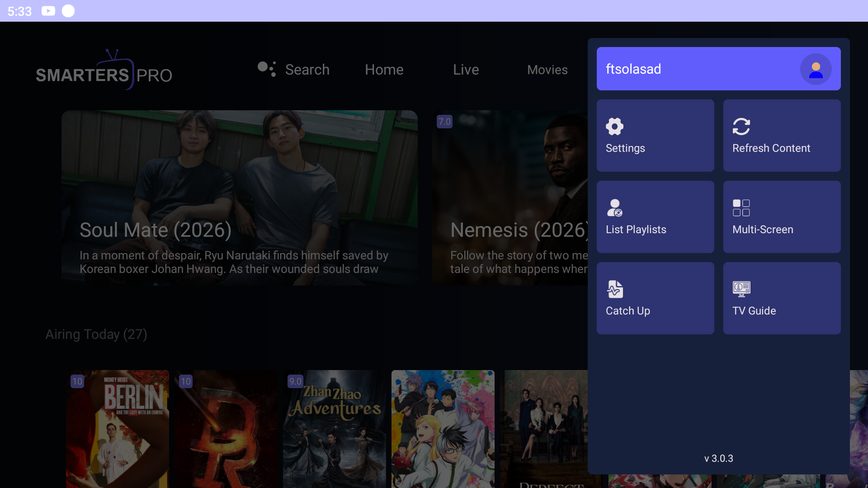868x488 pixels.
Task: Click the Nemesis description text
Action: [519, 262]
